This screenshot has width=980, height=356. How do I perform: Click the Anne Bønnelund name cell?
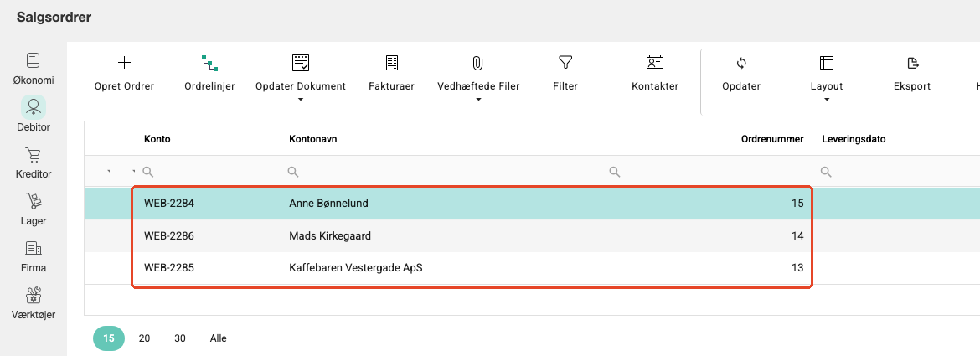(x=328, y=203)
